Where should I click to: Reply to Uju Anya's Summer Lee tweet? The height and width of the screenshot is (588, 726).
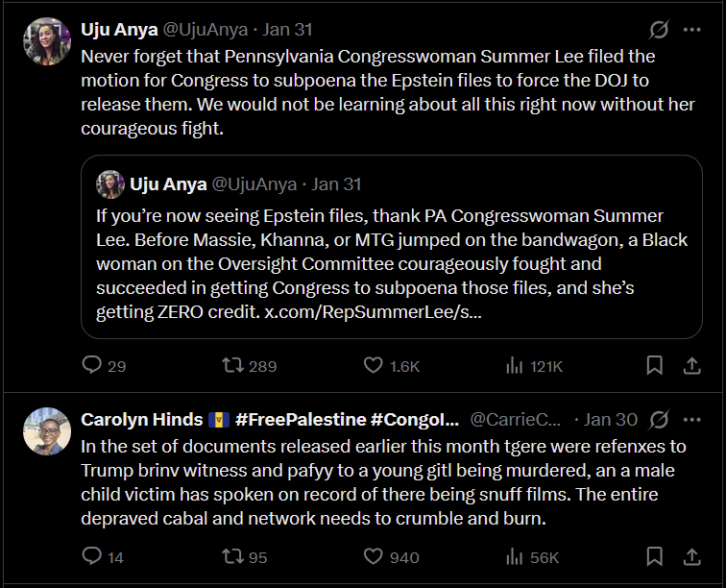(93, 365)
